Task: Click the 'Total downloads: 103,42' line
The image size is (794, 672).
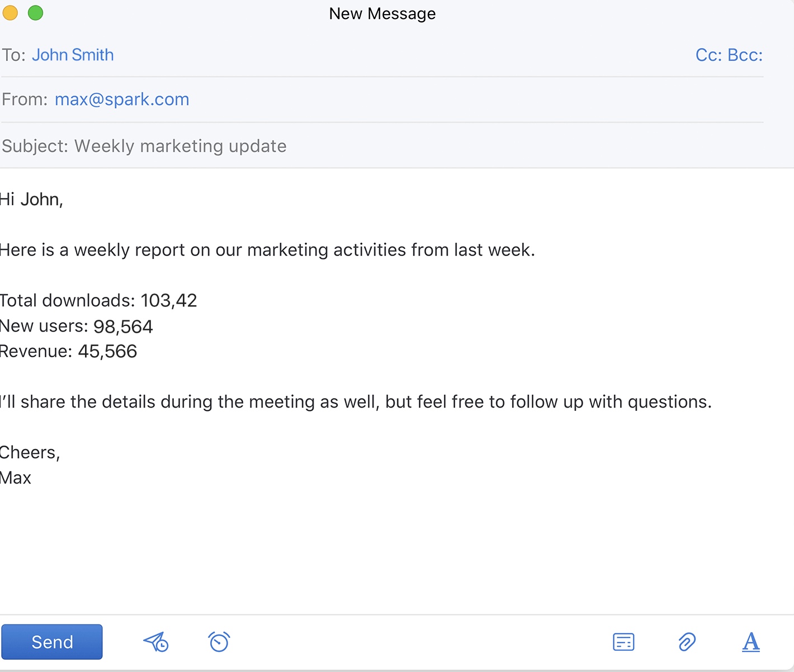Action: coord(98,301)
